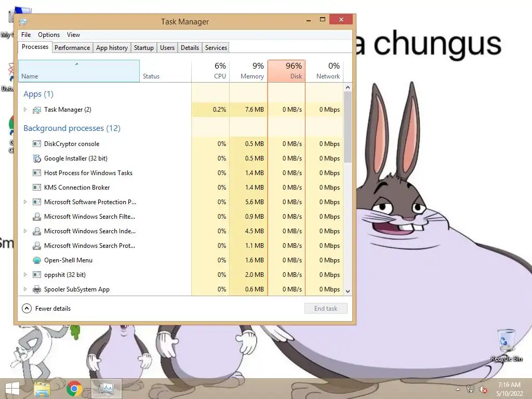Select the Processes tab
532x399 pixels.
click(x=35, y=47)
